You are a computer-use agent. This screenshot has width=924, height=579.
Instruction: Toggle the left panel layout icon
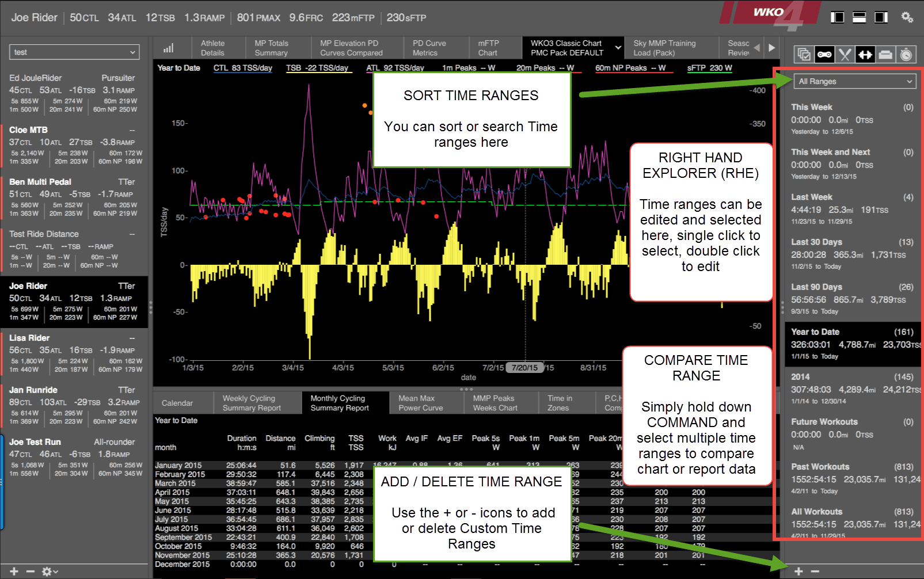pyautogui.click(x=837, y=17)
